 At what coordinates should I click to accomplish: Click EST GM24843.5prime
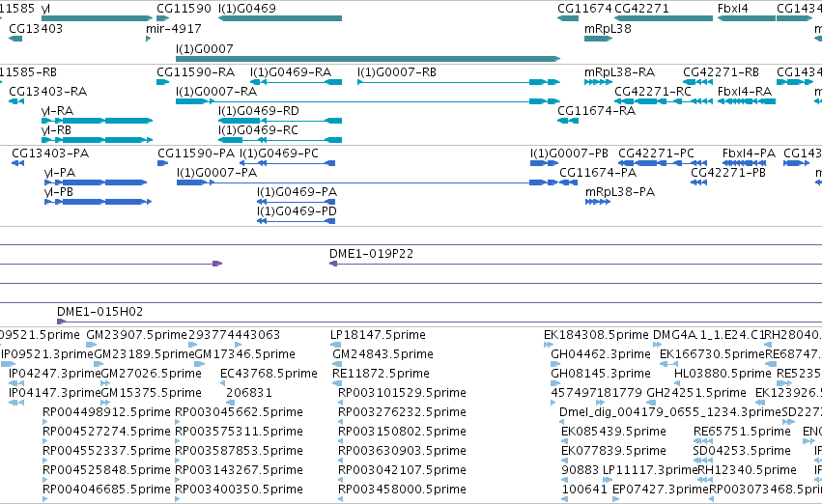[x=383, y=354]
